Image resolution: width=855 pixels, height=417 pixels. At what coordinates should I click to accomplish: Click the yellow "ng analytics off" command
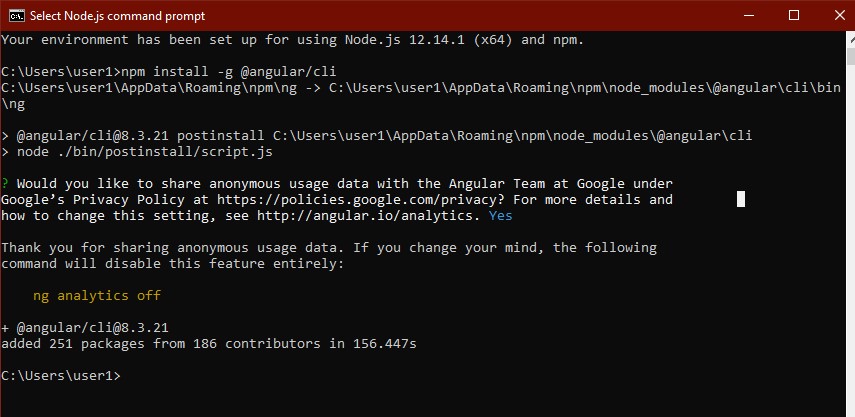97,296
